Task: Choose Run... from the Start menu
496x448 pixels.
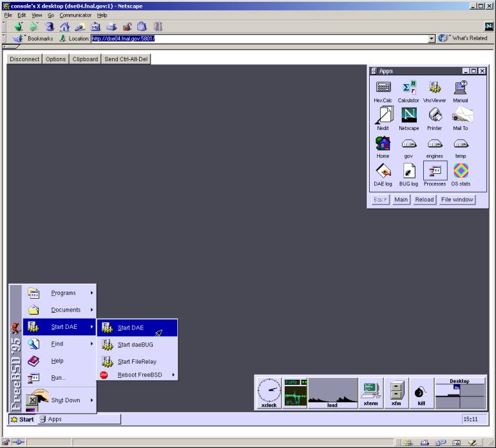Action: [x=59, y=378]
